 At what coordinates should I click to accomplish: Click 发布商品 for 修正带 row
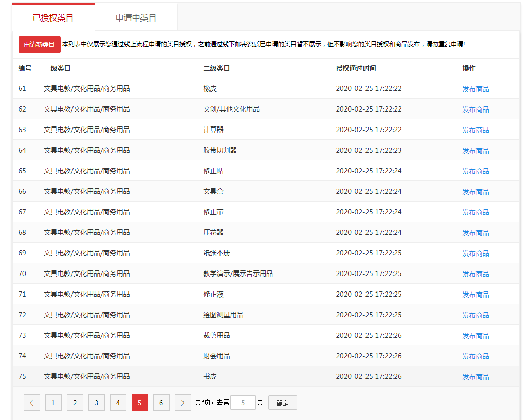pos(475,212)
